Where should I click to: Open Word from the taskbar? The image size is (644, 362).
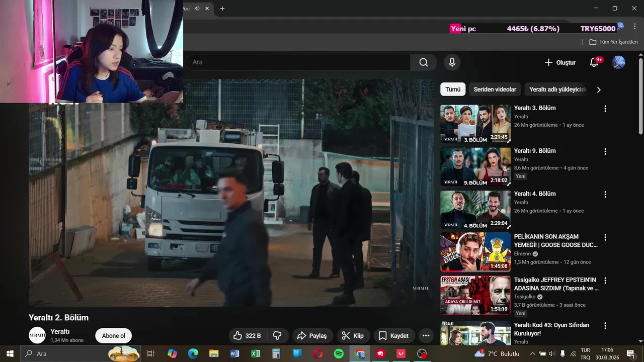[234, 354]
